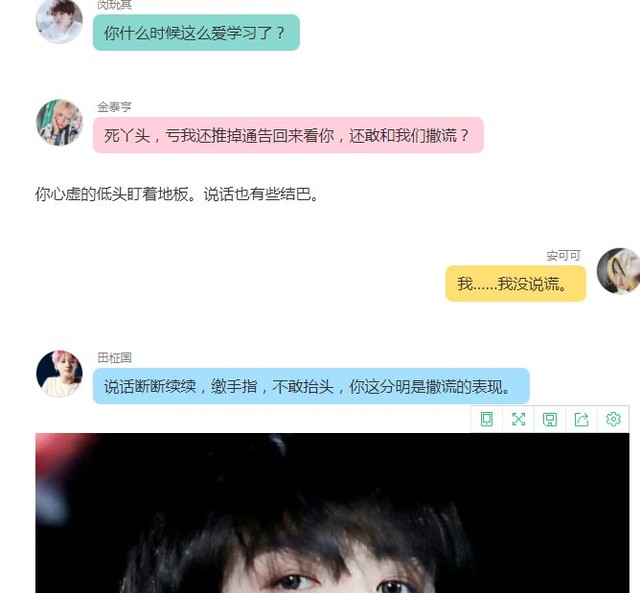Screen dimensions: 640x593
Task: Click the name label 金泰亨
Action: tap(114, 107)
